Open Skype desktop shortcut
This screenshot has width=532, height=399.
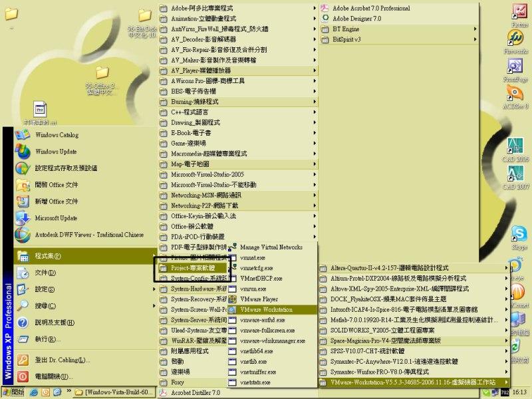coord(519,237)
